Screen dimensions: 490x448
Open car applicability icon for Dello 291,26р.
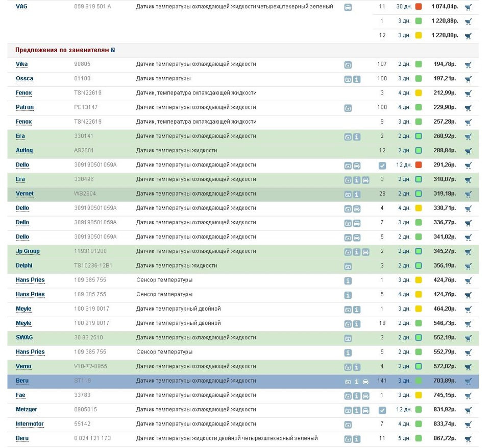[357, 166]
